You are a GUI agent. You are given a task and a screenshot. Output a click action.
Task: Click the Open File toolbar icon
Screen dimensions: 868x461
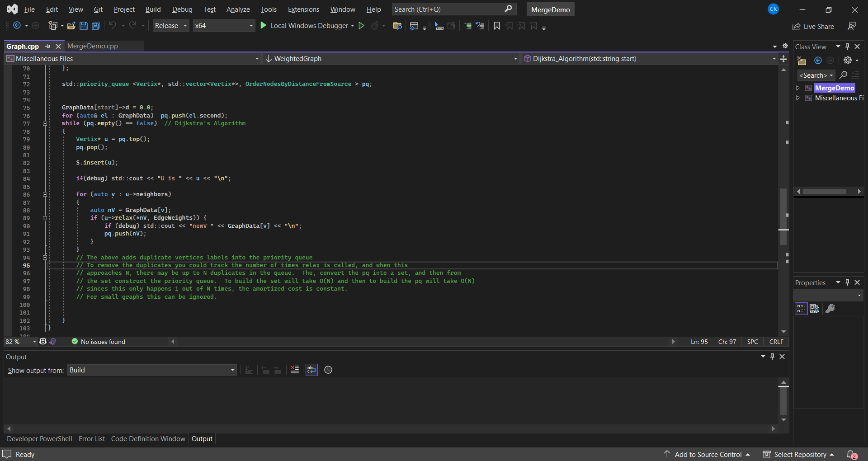tap(71, 26)
